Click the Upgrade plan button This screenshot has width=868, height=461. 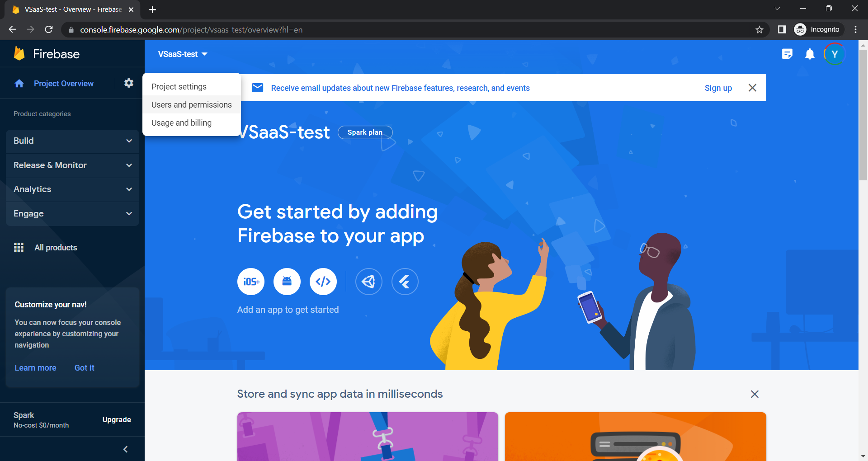[117, 420]
